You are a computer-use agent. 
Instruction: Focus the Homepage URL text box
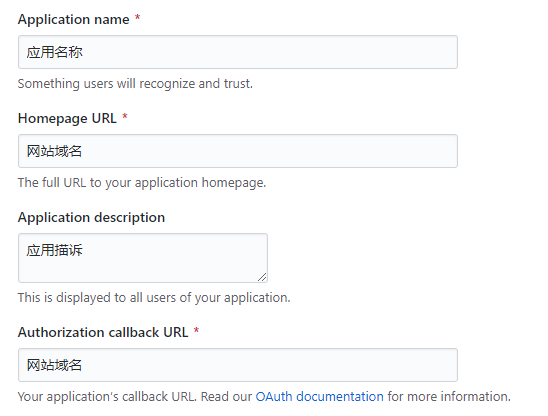pyautogui.click(x=238, y=151)
